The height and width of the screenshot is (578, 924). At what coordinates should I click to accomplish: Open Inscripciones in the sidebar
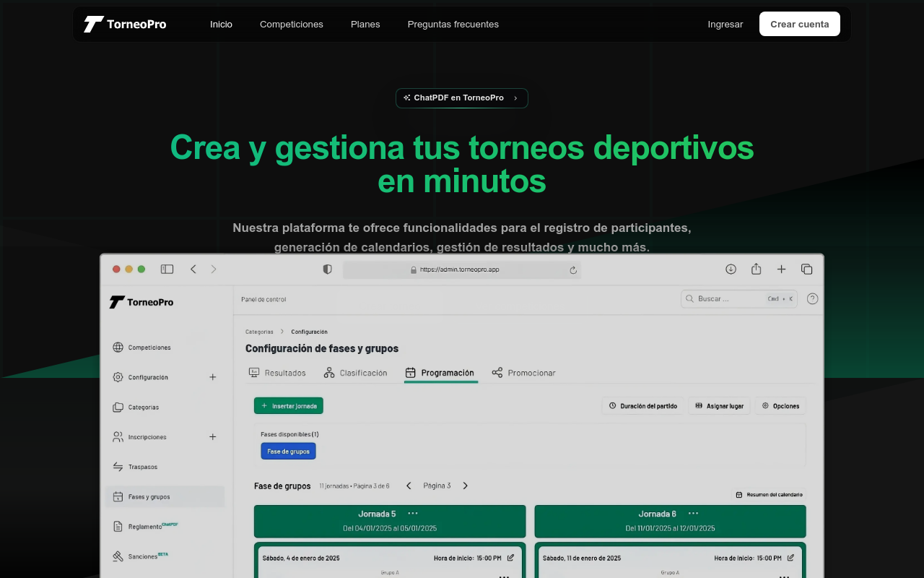(x=139, y=437)
